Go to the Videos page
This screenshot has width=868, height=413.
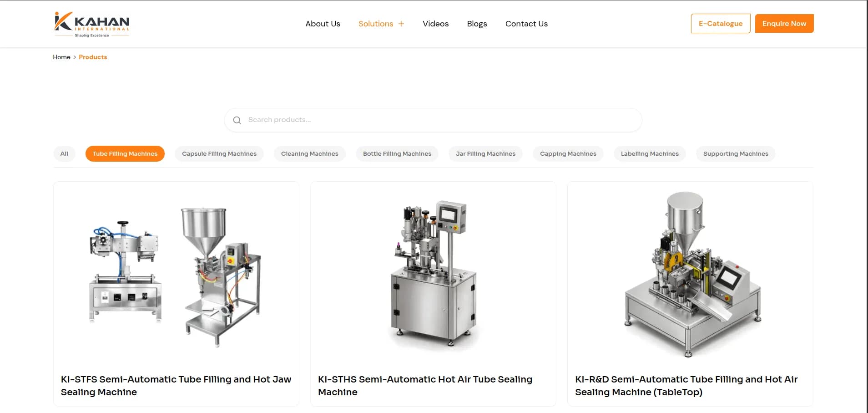pyautogui.click(x=435, y=24)
